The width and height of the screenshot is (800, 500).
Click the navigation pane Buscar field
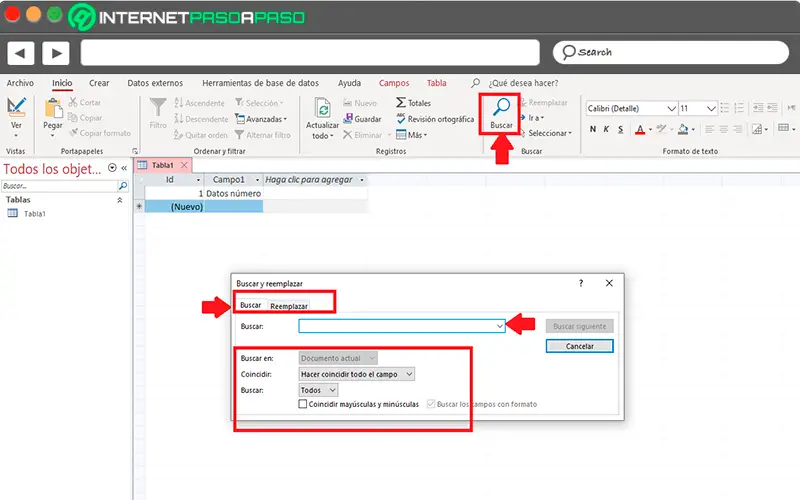click(59, 186)
